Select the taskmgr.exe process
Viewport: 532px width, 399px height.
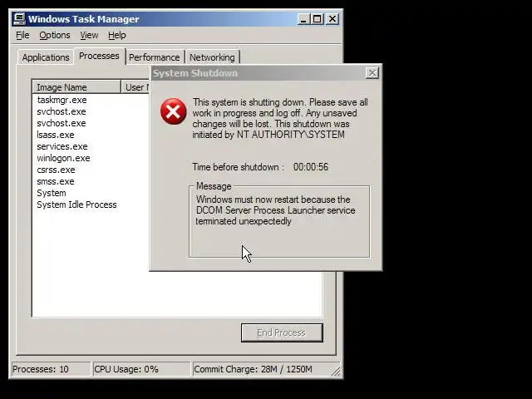click(x=62, y=100)
